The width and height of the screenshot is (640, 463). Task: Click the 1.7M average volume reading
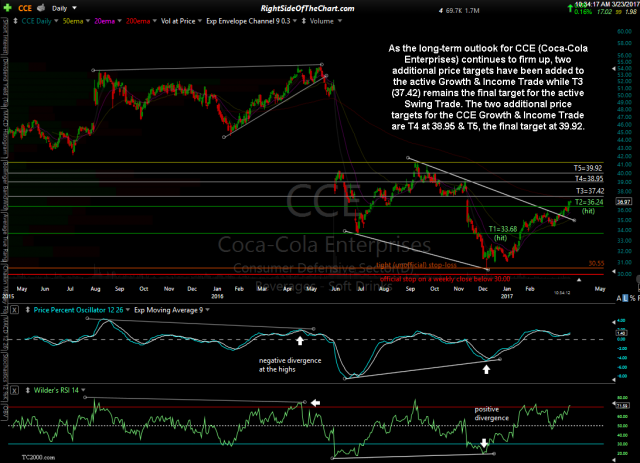472,11
